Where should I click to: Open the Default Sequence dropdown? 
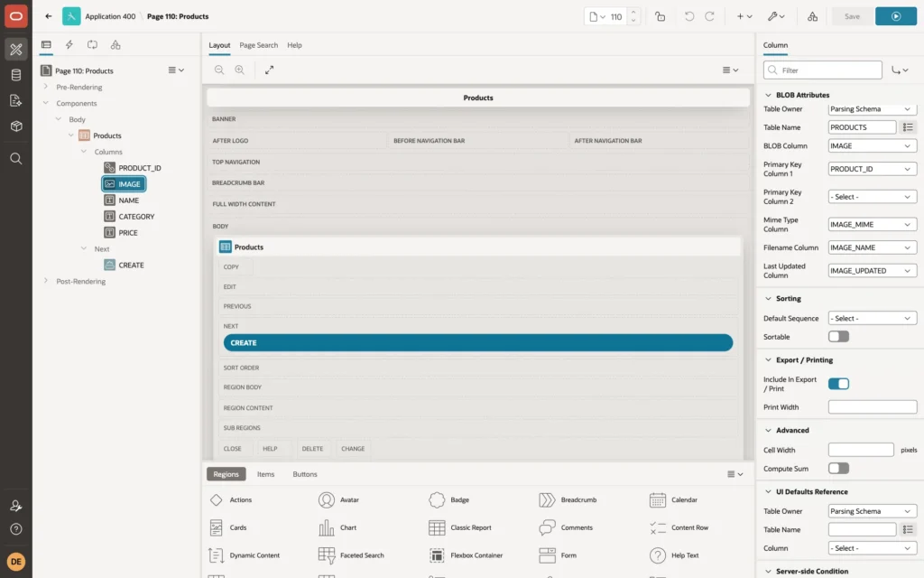873,319
